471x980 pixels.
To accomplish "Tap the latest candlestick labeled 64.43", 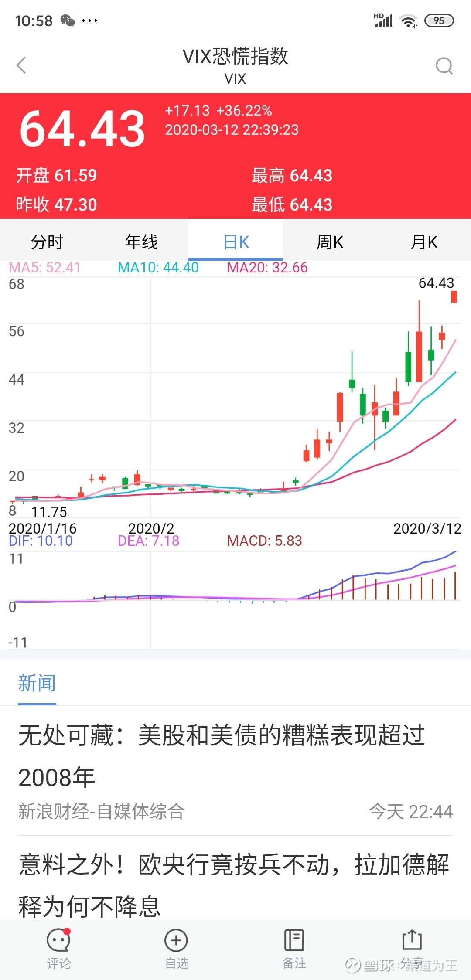I will 454,296.
